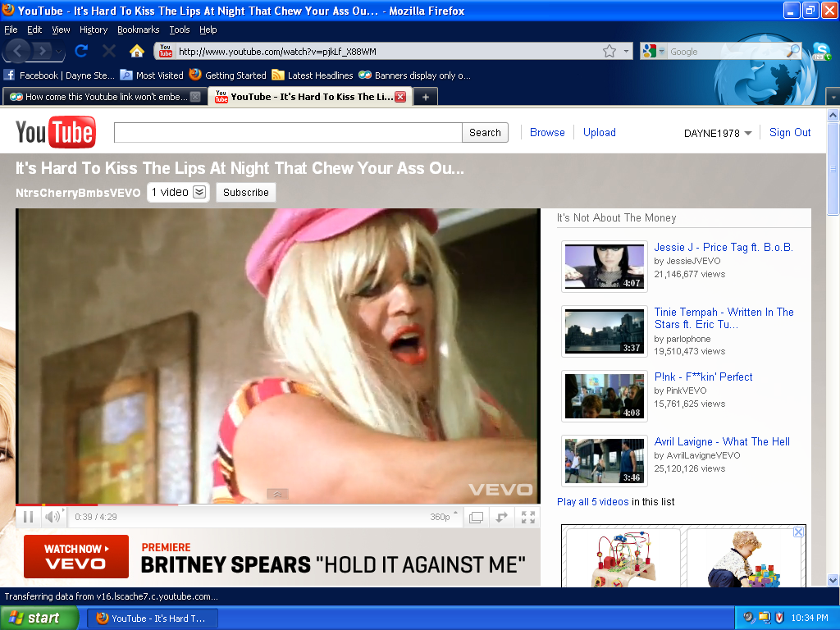Open a new tab with plus button
Image resolution: width=840 pixels, height=630 pixels.
(425, 97)
